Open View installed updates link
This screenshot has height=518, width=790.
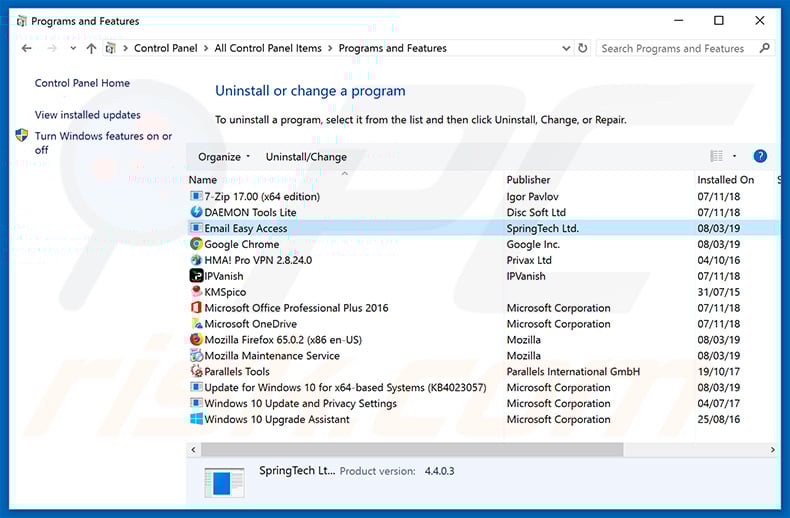(88, 115)
